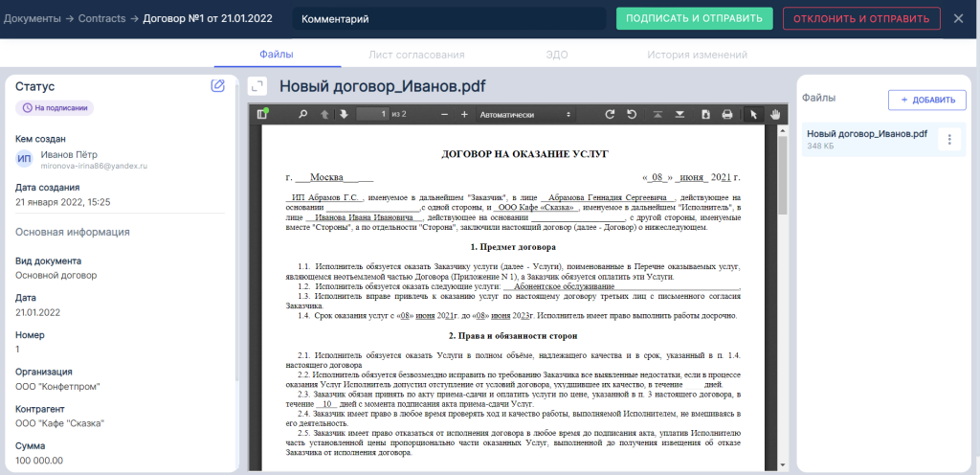Open the Лист согласования tab
This screenshot has height=475, width=980.
pyautogui.click(x=417, y=55)
